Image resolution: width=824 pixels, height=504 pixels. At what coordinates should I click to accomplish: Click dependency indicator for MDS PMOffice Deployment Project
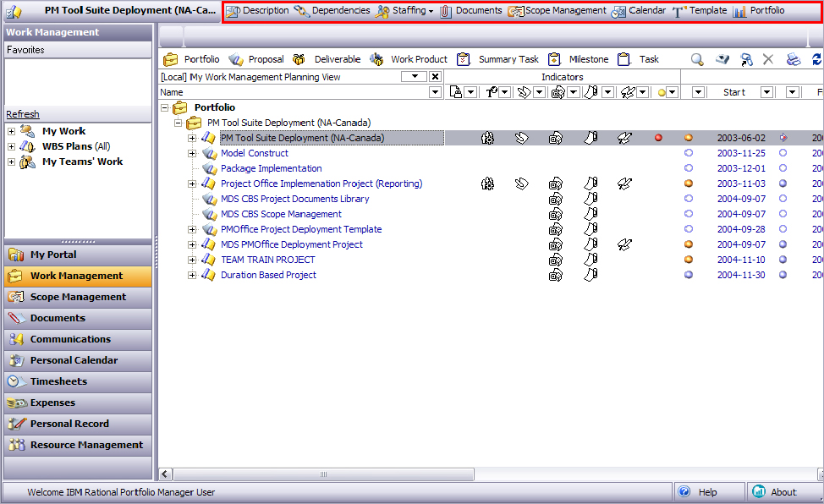[624, 245]
